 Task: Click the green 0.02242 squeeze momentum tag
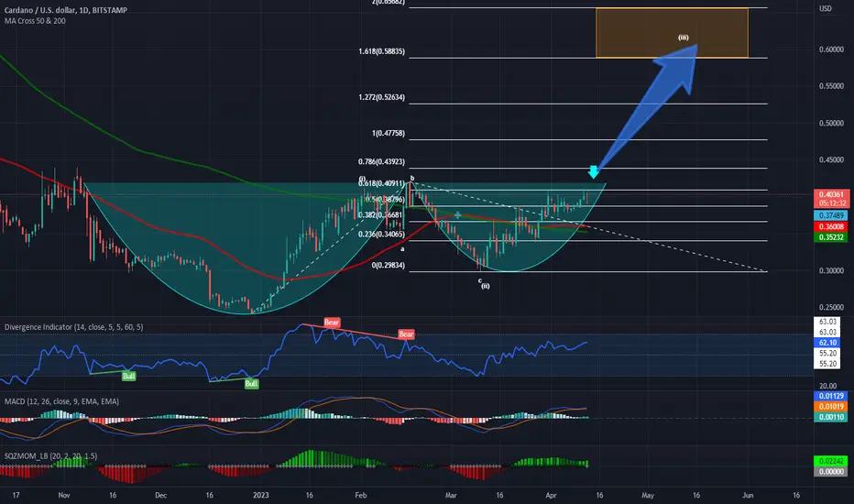coord(830,461)
